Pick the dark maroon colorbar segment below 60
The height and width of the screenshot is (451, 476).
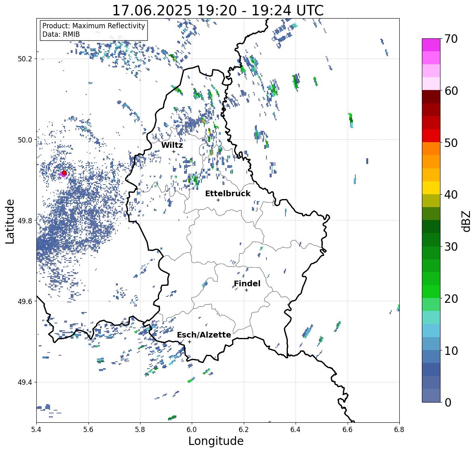(431, 97)
